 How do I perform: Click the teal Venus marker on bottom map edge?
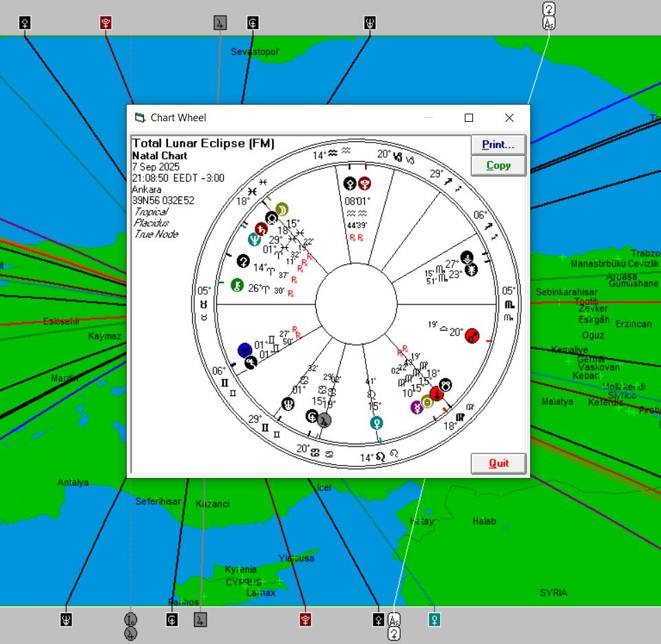tap(434, 619)
